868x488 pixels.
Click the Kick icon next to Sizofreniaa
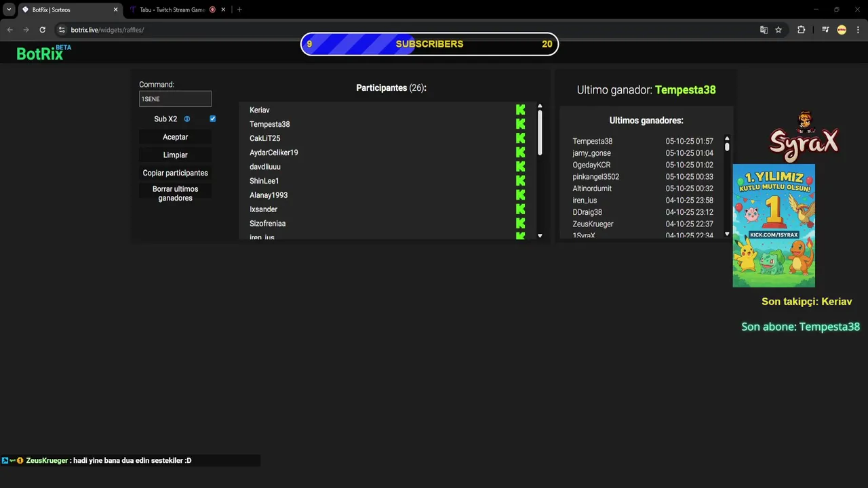(x=520, y=224)
